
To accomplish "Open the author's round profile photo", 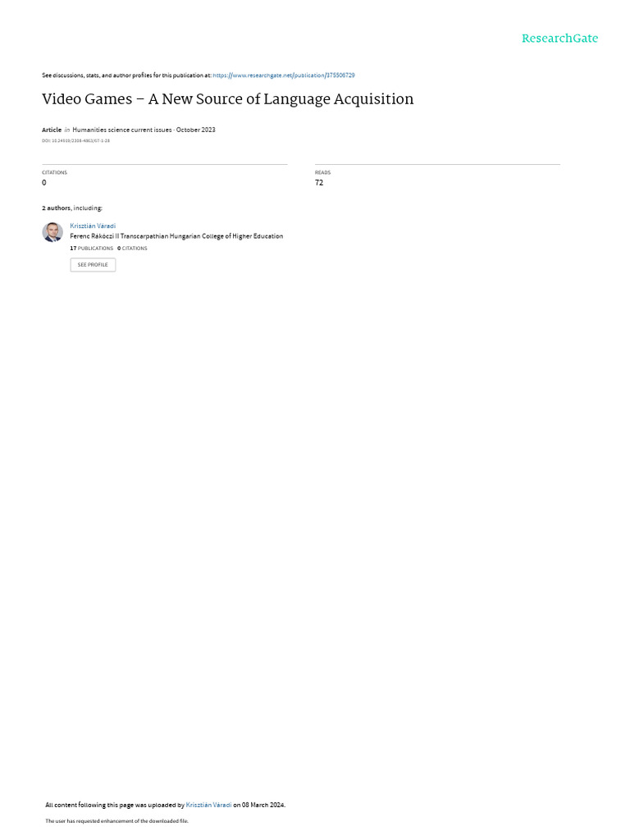I will pos(52,232).
